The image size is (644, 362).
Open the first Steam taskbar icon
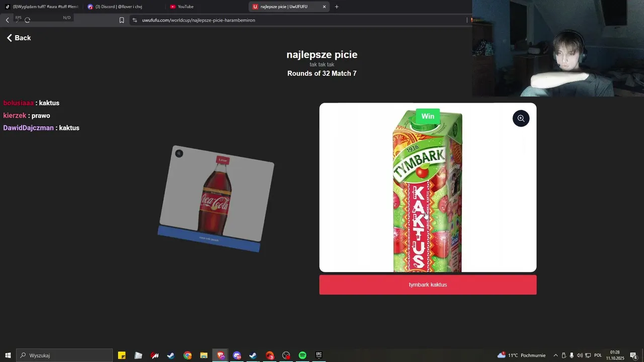[171, 355]
